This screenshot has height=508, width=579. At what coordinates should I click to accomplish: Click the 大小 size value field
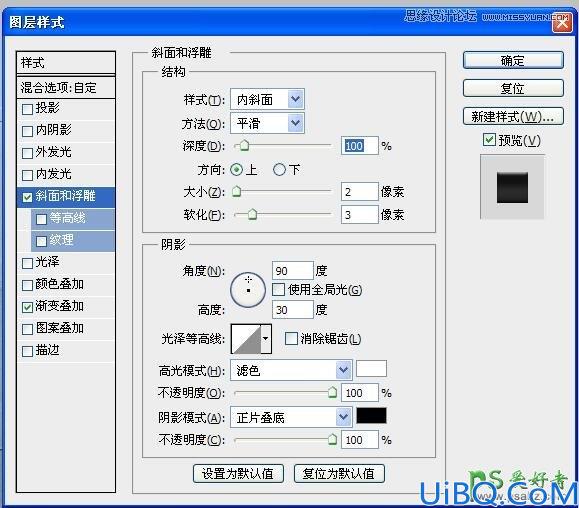[360, 192]
